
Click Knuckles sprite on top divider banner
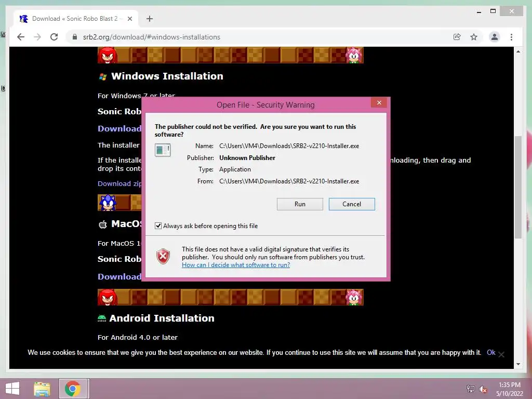[108, 55]
